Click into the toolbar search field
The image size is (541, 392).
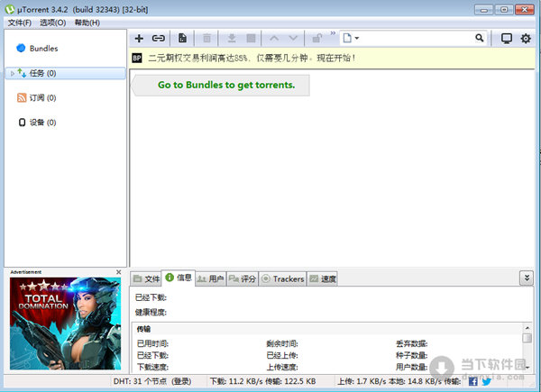[416, 38]
